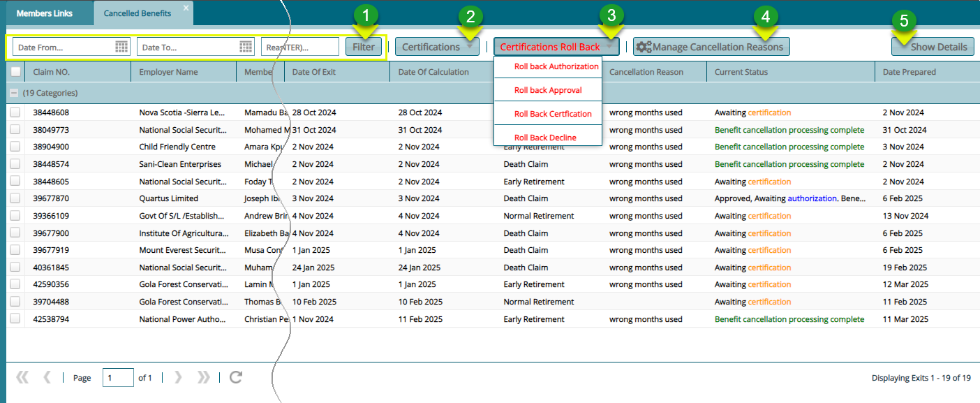Go to the first page using the double-left arrow
The height and width of the screenshot is (403, 980).
(22, 377)
